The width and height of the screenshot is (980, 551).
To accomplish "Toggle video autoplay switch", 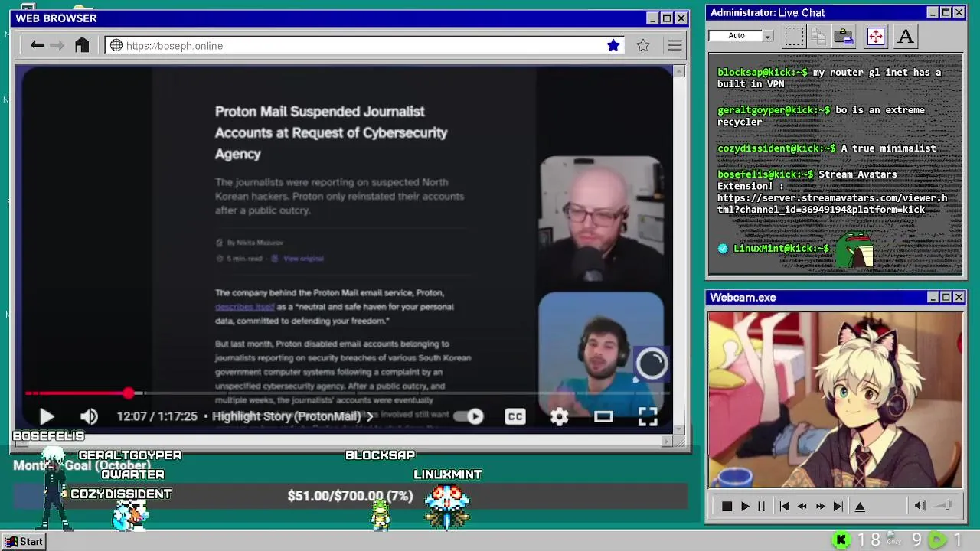I will pos(468,416).
